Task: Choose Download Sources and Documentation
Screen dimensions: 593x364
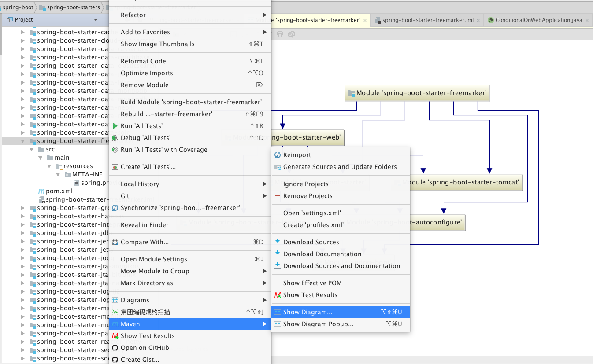Action: click(341, 266)
